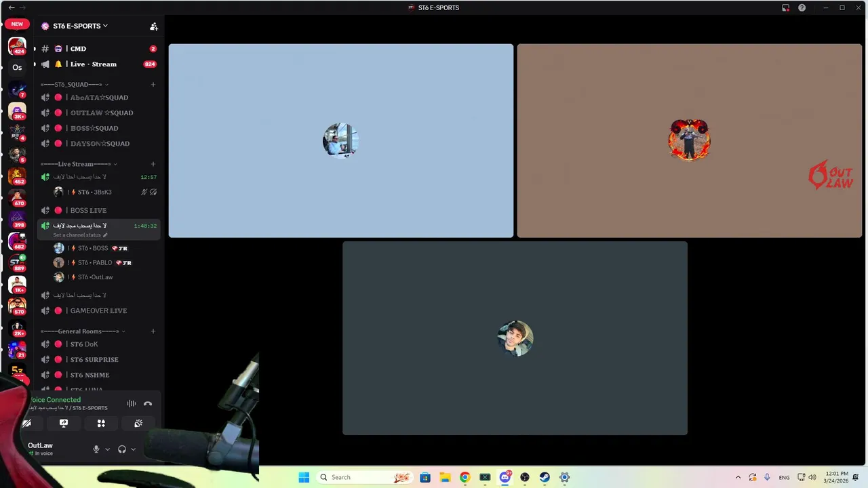Open the Discord help question mark icon

(x=802, y=7)
